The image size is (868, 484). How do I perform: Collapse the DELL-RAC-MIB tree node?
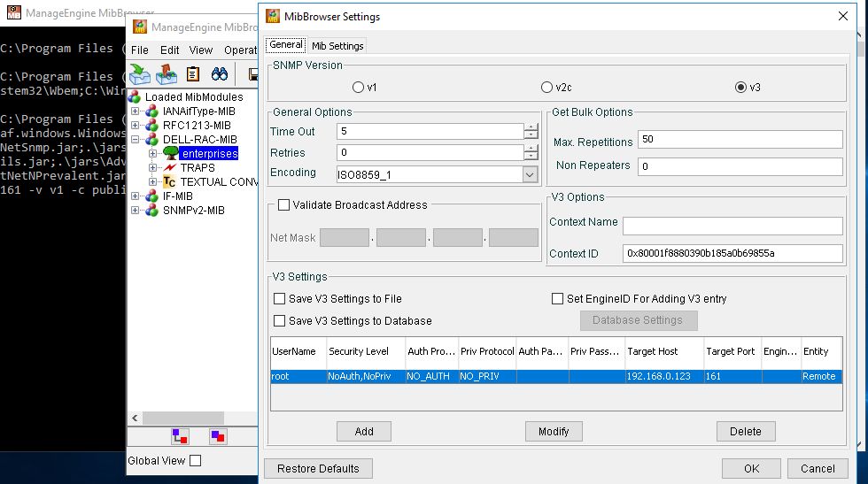click(135, 140)
